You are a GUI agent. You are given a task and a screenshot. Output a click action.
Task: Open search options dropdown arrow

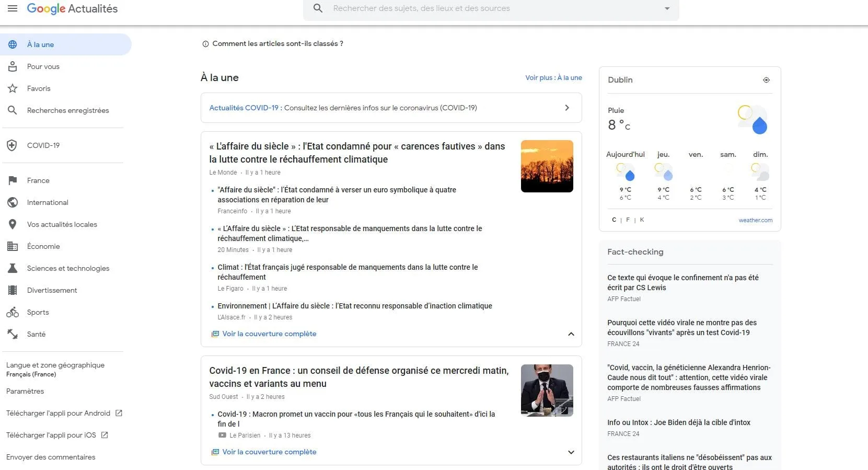[667, 8]
